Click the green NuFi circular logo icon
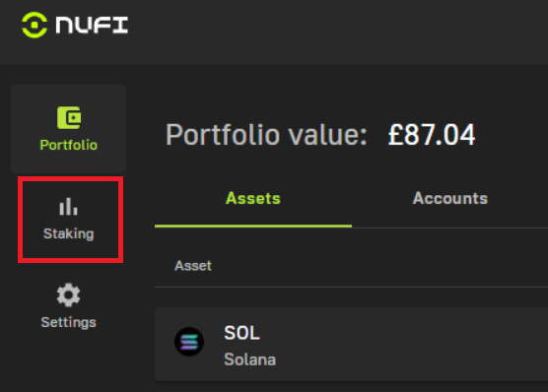The width and height of the screenshot is (548, 392). [x=34, y=26]
